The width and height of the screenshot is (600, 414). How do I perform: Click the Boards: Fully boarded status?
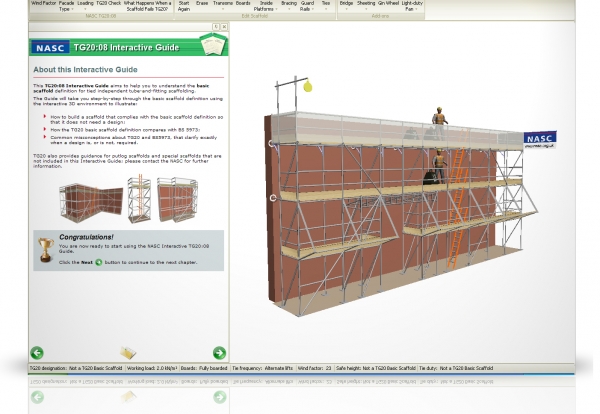(204, 368)
